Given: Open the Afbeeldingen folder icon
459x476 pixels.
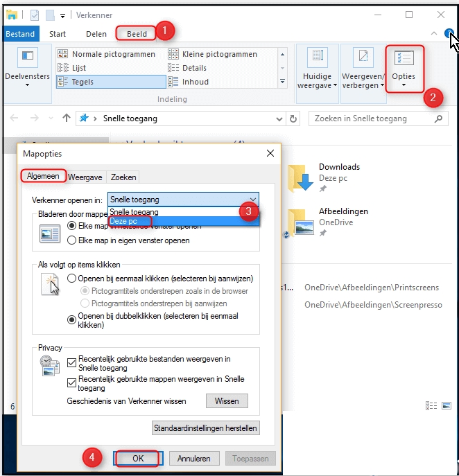Looking at the screenshot, I should tap(301, 222).
